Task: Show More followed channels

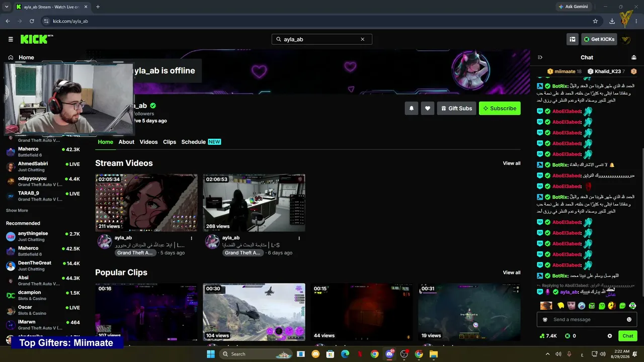Action: tap(17, 211)
